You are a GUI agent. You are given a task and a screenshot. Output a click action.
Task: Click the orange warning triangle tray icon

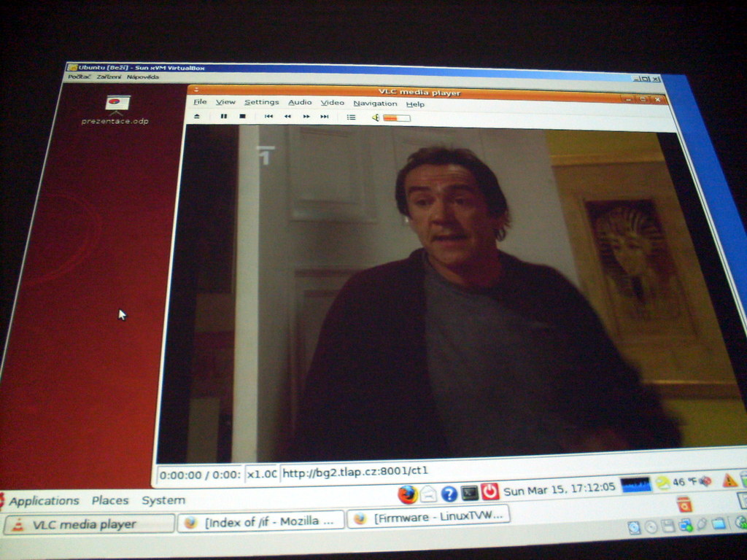pos(729,481)
